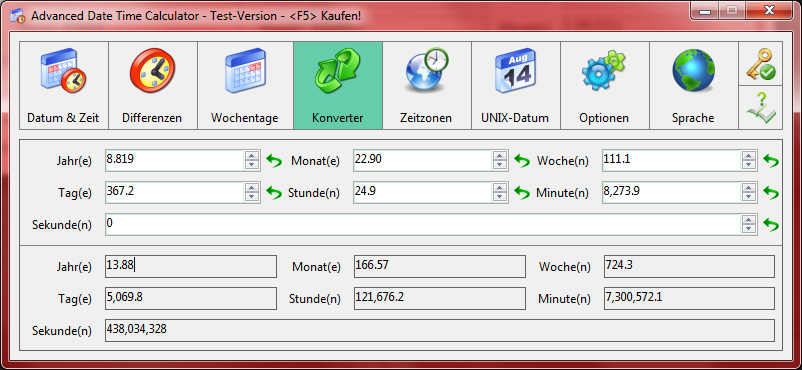Click green reset arrow next to Jahr(e)
Viewport: 802px width, 370px height.
[x=274, y=161]
